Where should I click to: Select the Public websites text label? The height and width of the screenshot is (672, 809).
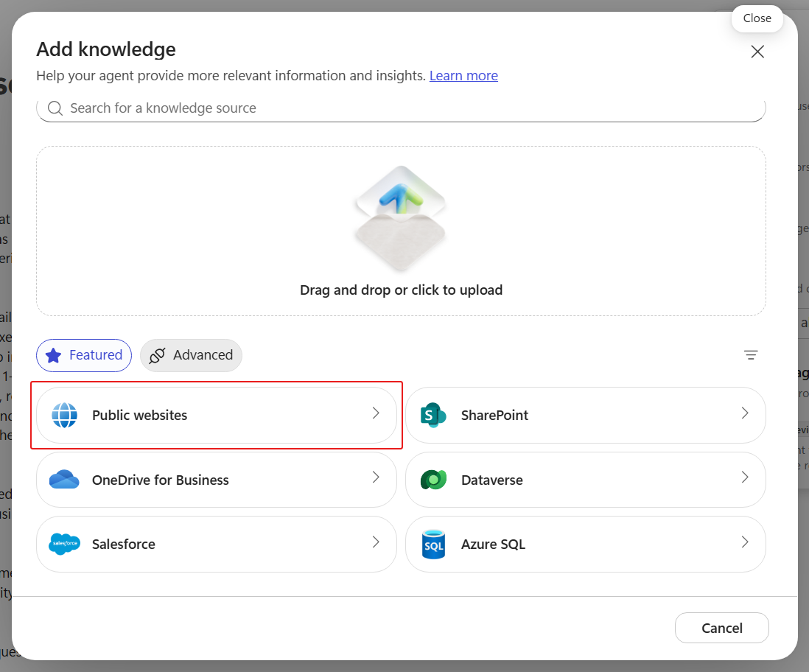[139, 416]
